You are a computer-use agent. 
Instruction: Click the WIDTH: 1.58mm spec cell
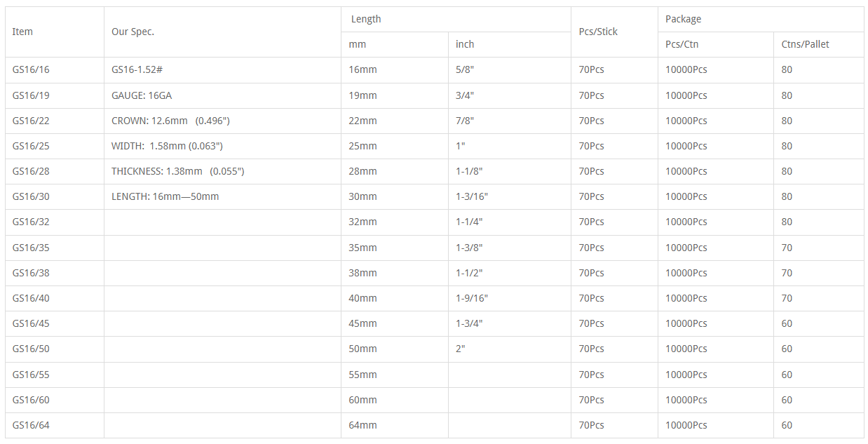point(223,146)
